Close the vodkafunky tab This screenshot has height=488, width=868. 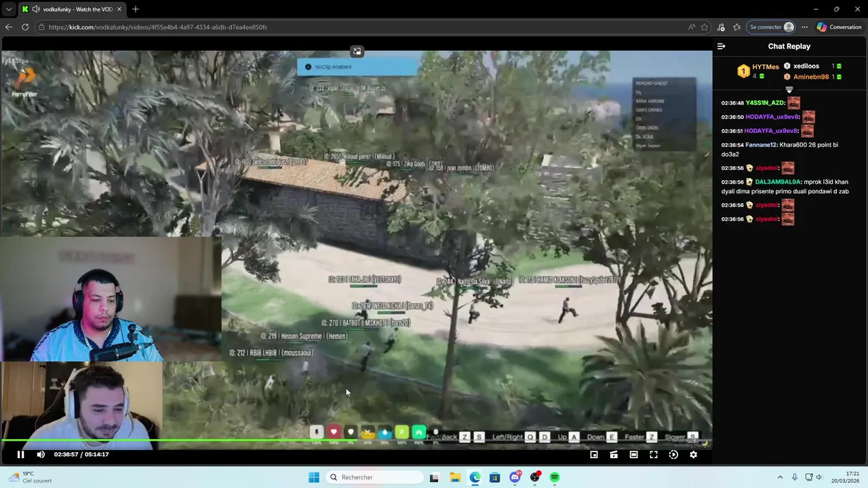119,9
